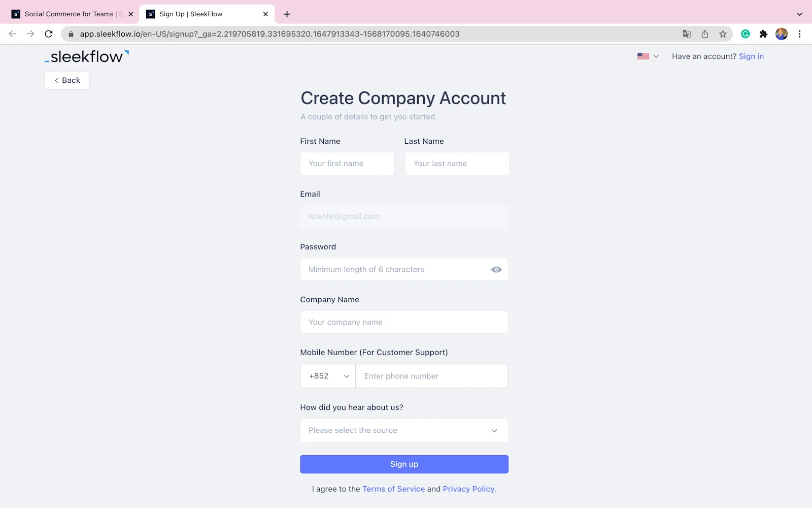Click the SleekFlow logo

pyautogui.click(x=86, y=56)
